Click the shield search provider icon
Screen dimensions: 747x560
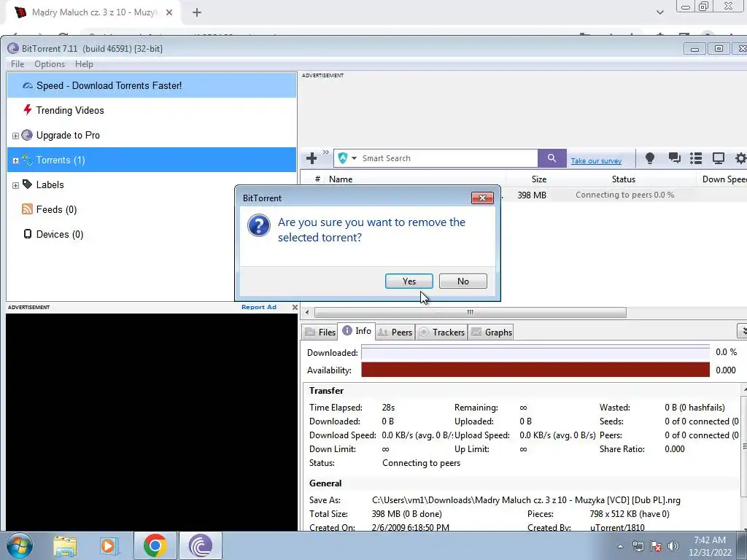tap(343, 157)
